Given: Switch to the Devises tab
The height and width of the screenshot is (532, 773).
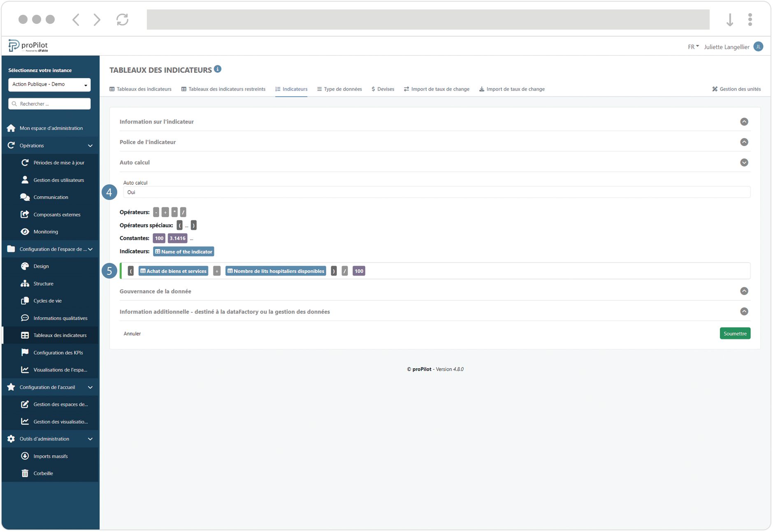Looking at the screenshot, I should tap(383, 89).
